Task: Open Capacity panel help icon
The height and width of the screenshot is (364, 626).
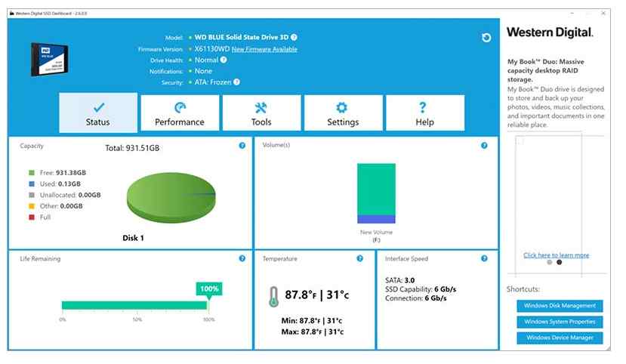Action: [x=242, y=146]
